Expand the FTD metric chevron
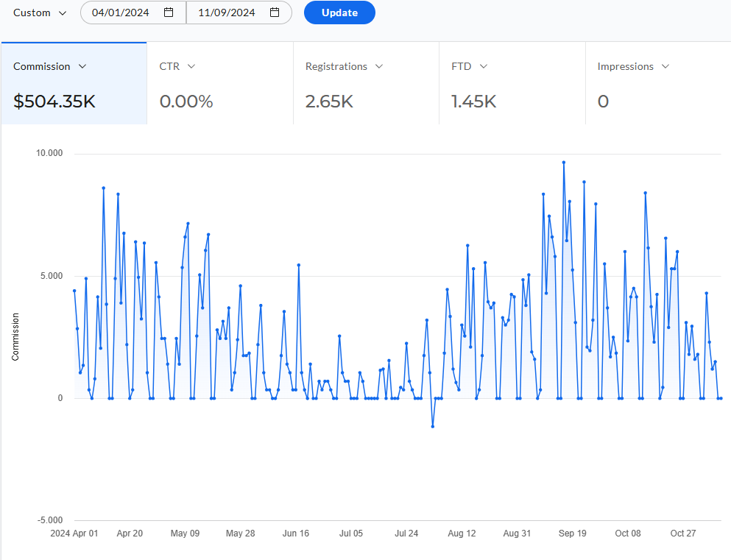Viewport: 731px width, 560px height. click(484, 67)
